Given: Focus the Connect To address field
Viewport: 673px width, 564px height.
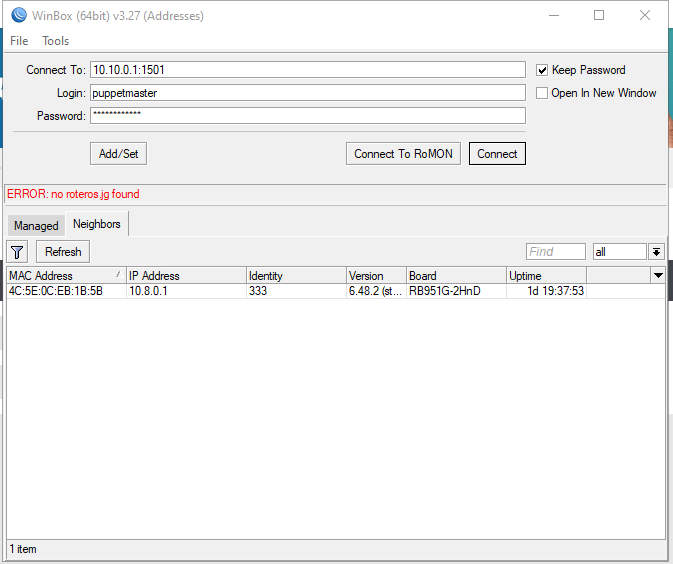Looking at the screenshot, I should point(308,70).
